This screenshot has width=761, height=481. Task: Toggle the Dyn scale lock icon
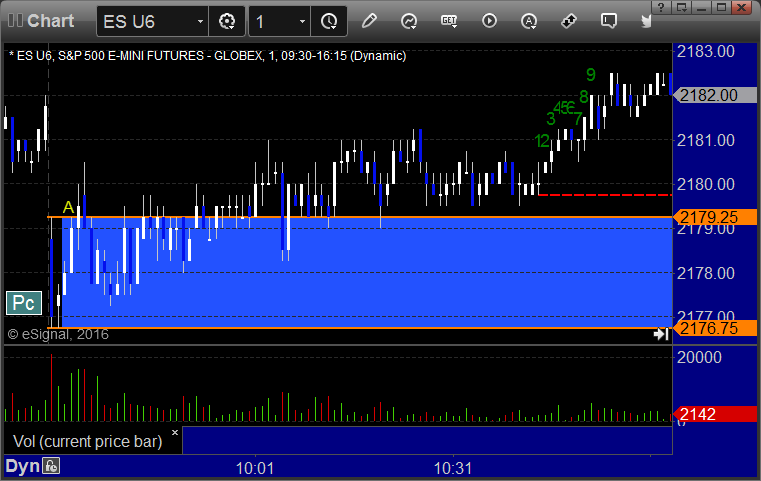tap(51, 466)
